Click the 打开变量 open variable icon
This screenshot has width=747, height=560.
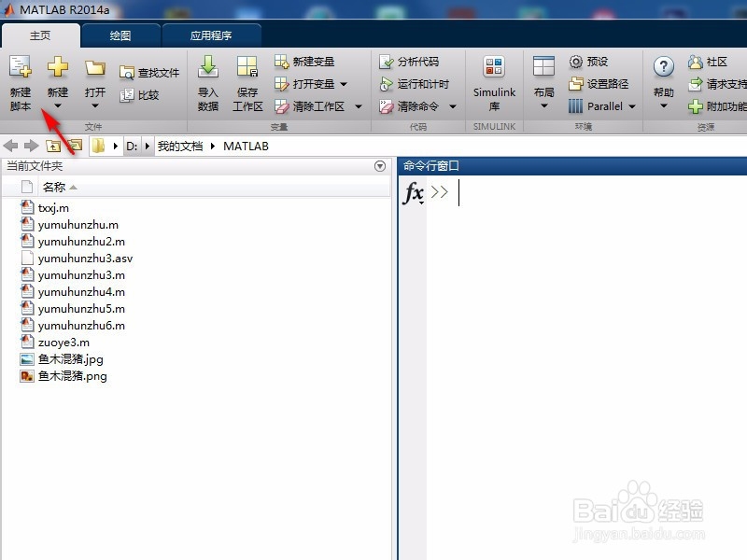point(282,84)
